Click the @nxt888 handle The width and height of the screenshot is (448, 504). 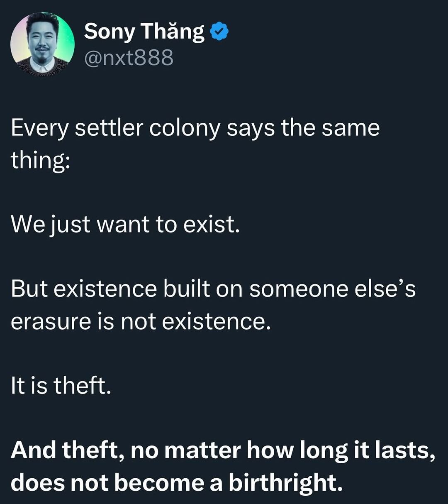click(x=129, y=58)
